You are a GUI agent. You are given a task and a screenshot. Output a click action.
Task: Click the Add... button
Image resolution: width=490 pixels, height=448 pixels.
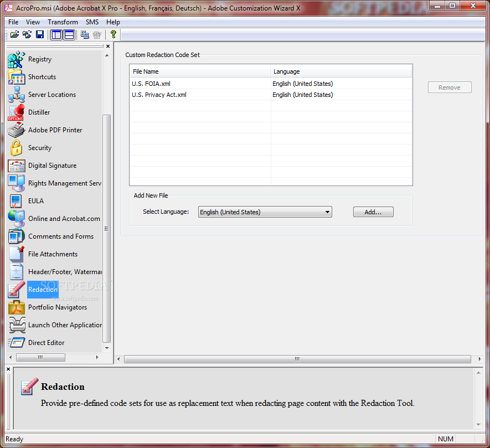tap(373, 212)
